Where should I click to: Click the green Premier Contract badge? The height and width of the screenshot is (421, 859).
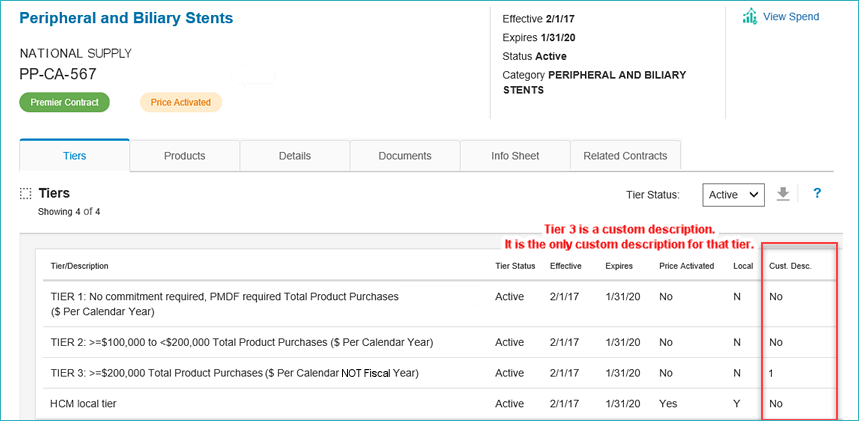[x=64, y=102]
